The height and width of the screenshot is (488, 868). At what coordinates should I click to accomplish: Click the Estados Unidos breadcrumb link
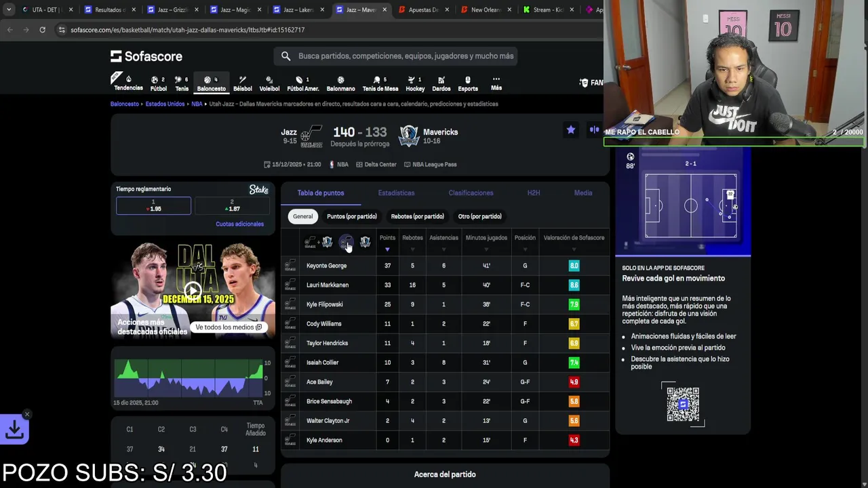[165, 104]
